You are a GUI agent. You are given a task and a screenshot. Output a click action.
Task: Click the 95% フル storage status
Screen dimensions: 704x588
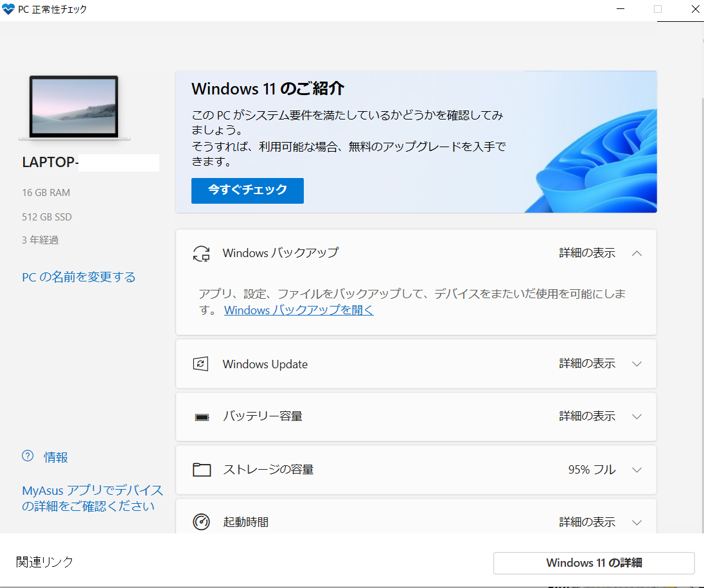592,470
